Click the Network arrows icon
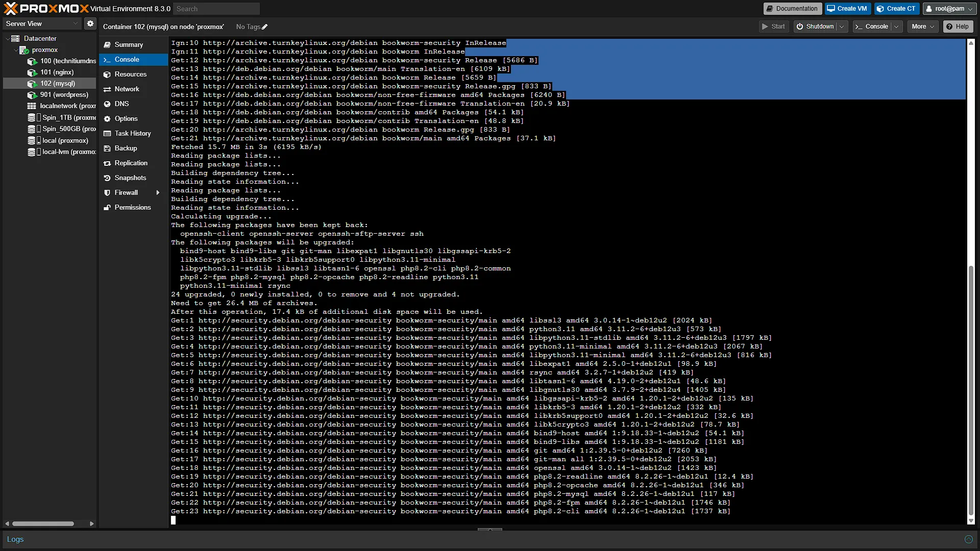This screenshot has width=980, height=551. pos(107,89)
